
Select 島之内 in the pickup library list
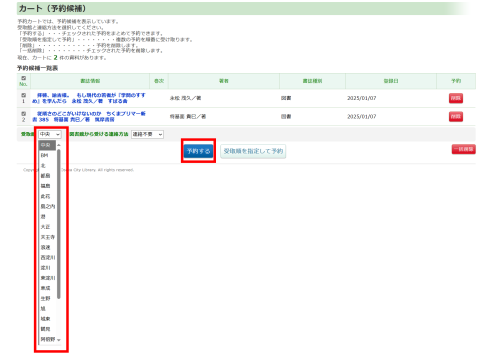tap(47, 206)
